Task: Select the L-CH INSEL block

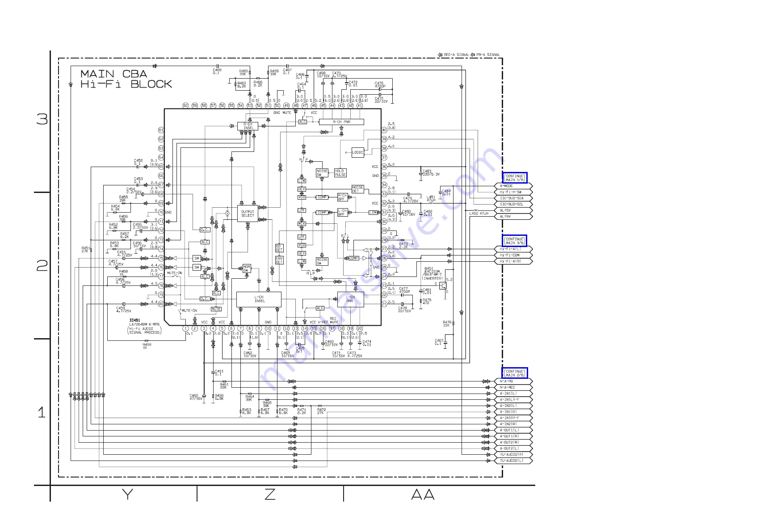Action: (259, 299)
